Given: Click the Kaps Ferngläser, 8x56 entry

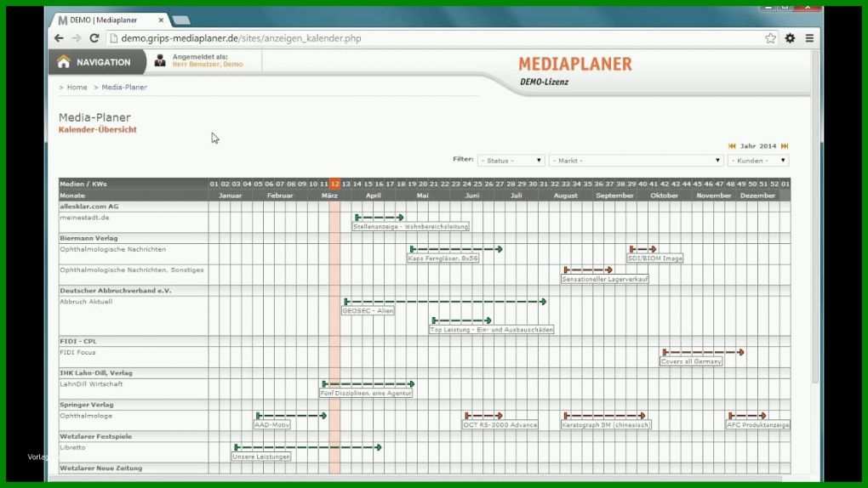Looking at the screenshot, I should [443, 258].
